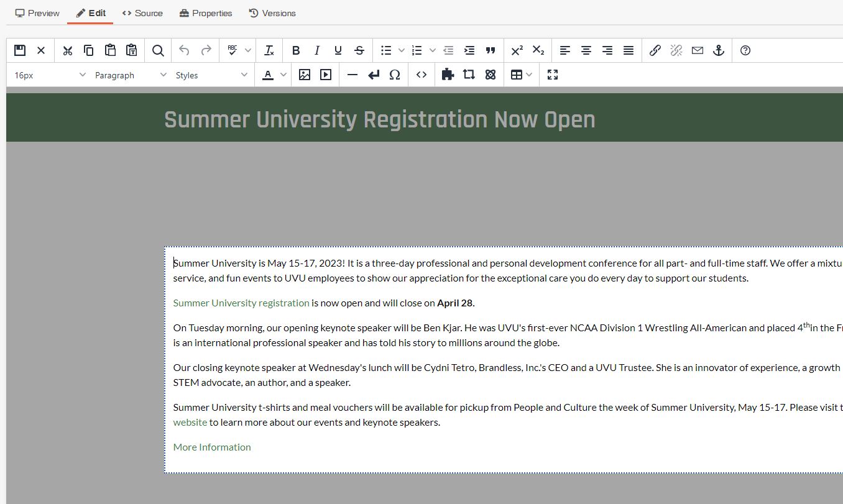Toggle fullscreen editor mode
This screenshot has height=504, width=843.
coord(553,75)
